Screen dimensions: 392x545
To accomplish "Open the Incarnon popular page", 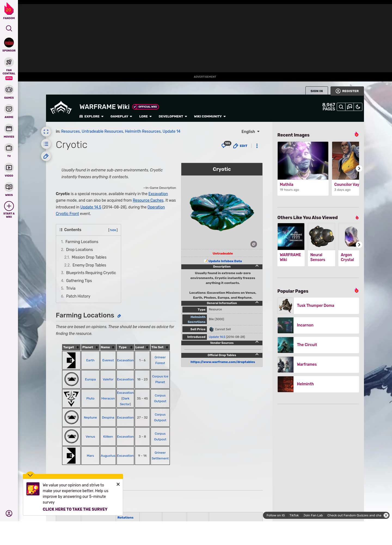I will [318, 325].
